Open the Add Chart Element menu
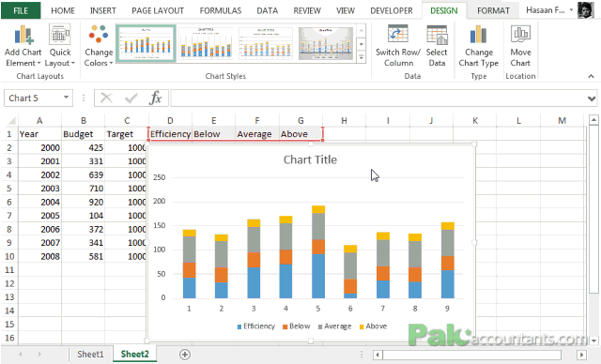The height and width of the screenshot is (364, 601). pyautogui.click(x=23, y=45)
